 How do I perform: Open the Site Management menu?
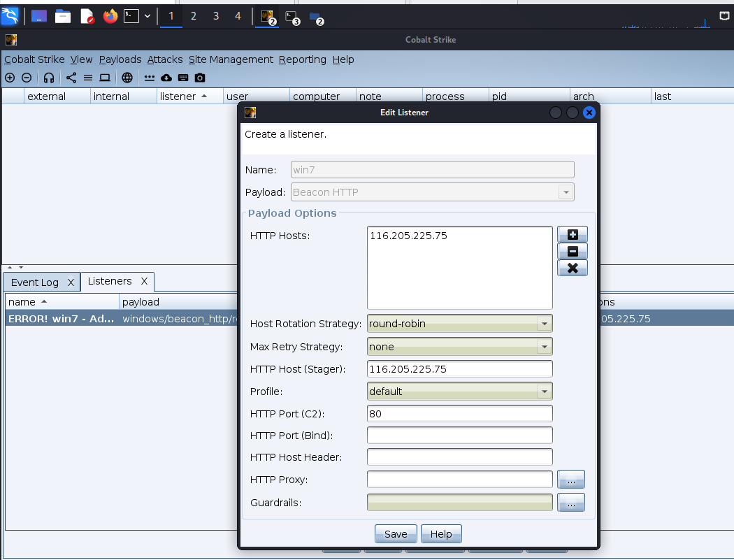coord(231,59)
